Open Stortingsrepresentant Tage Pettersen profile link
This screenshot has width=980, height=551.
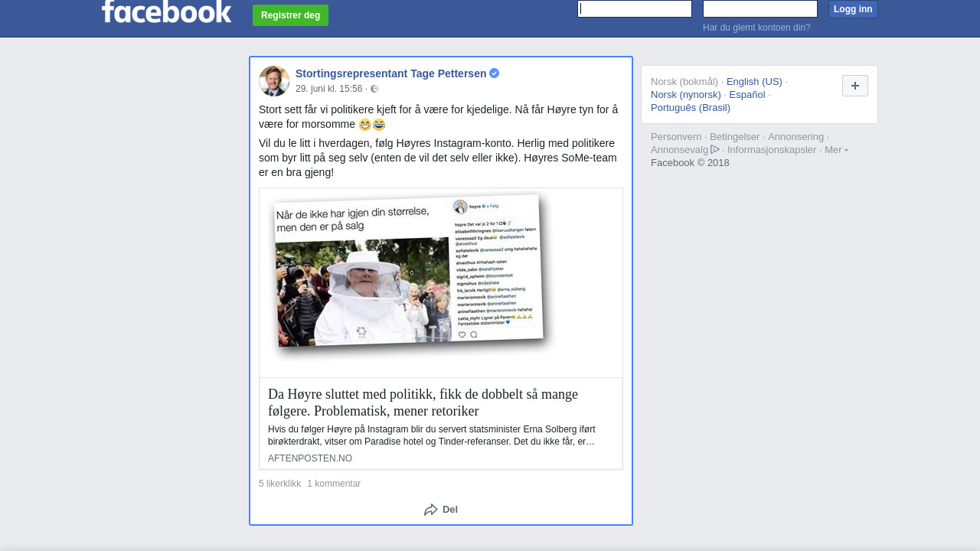tap(391, 73)
